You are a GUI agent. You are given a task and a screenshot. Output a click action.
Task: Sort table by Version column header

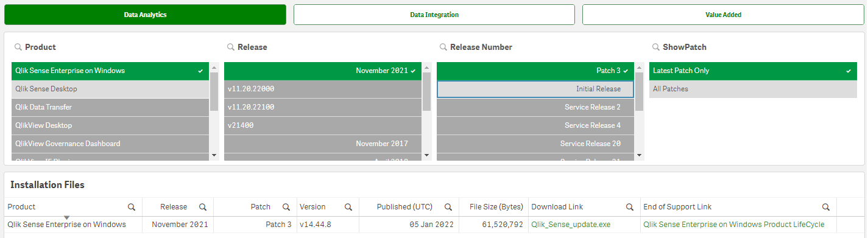[x=312, y=207]
